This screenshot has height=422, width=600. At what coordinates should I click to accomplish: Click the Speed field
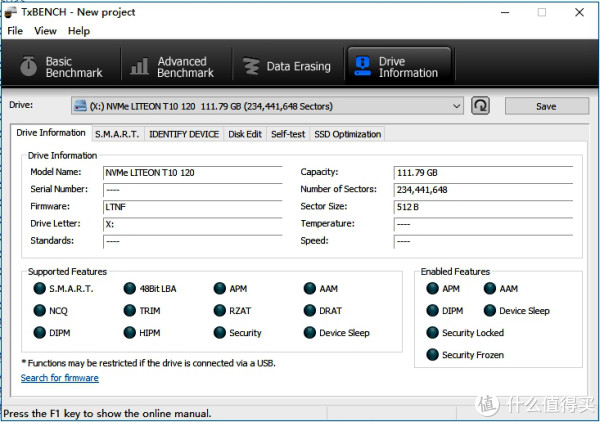coord(483,241)
